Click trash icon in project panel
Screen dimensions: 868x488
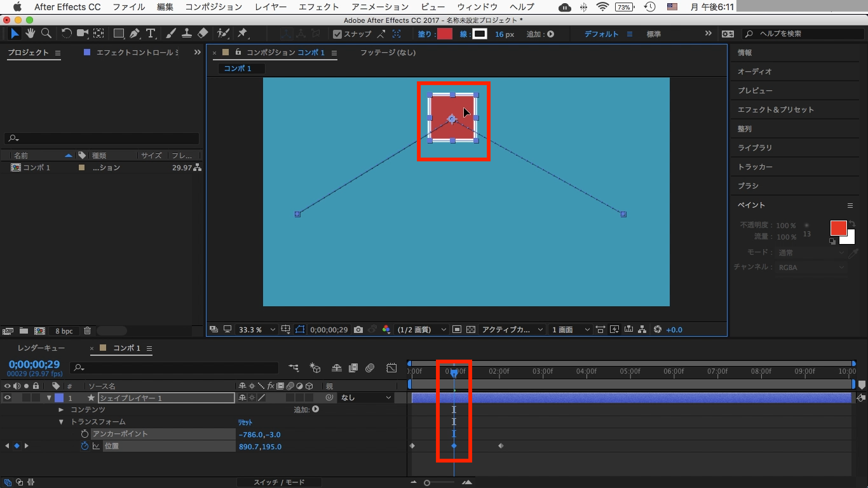pyautogui.click(x=88, y=331)
